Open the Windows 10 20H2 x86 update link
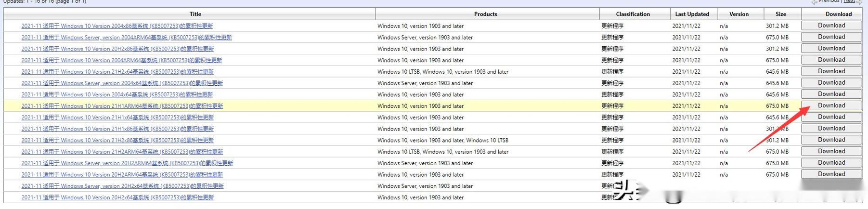The width and height of the screenshot is (868, 209). tap(117, 49)
